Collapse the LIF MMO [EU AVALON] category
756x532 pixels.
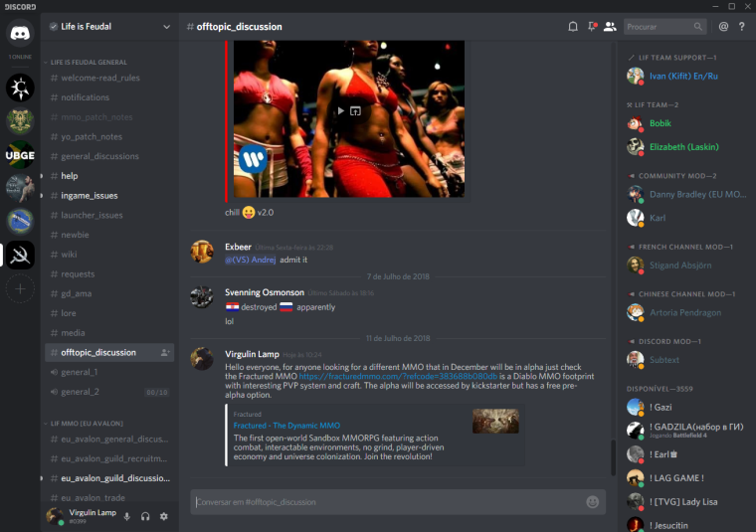click(x=84, y=423)
